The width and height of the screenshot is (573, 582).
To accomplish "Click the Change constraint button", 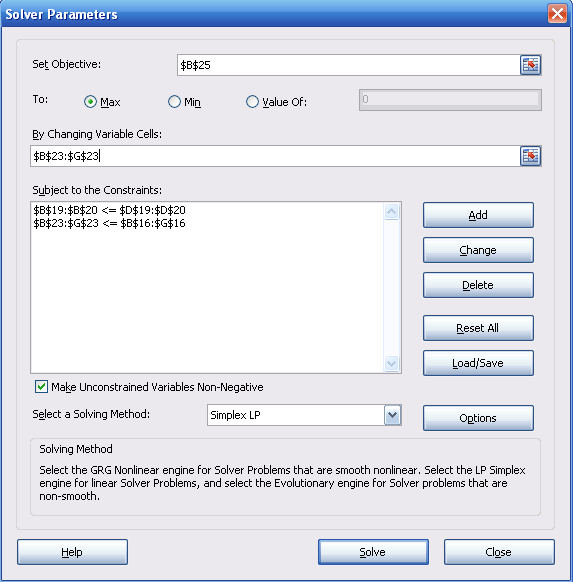I will point(478,250).
